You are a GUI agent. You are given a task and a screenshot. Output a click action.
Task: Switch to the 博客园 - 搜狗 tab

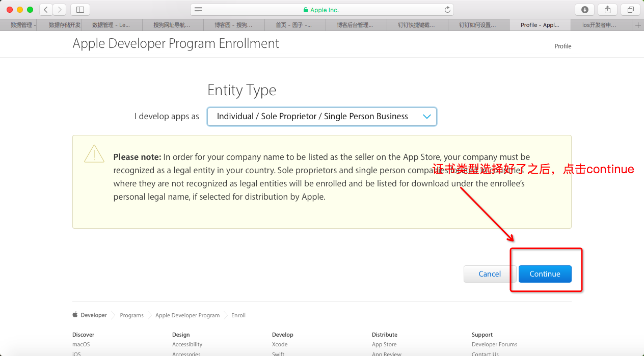(233, 25)
